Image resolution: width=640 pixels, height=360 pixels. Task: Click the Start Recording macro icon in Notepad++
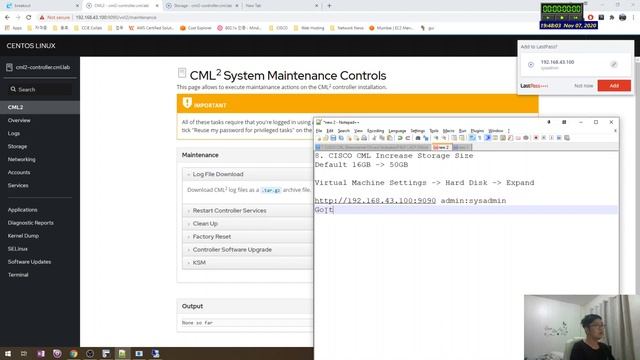point(536,138)
